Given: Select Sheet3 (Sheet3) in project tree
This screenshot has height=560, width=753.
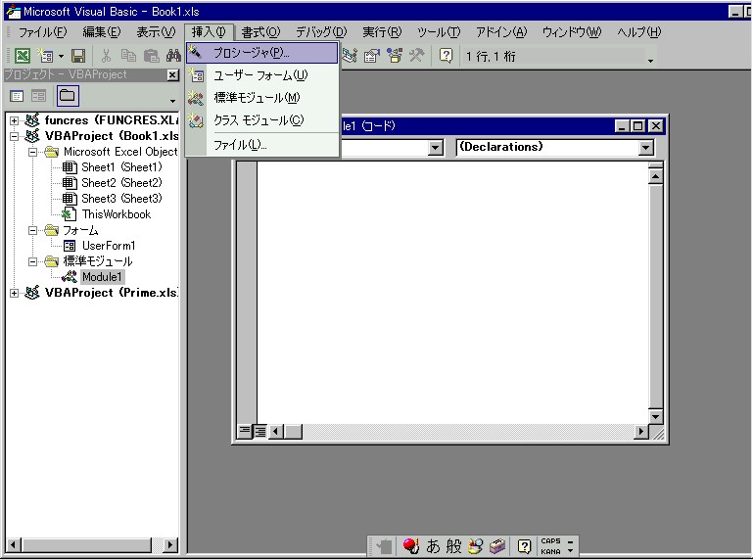Looking at the screenshot, I should (x=122, y=199).
